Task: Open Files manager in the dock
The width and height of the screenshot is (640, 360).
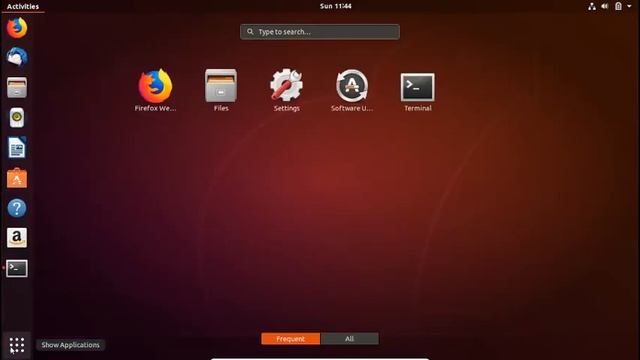Action: 17,87
